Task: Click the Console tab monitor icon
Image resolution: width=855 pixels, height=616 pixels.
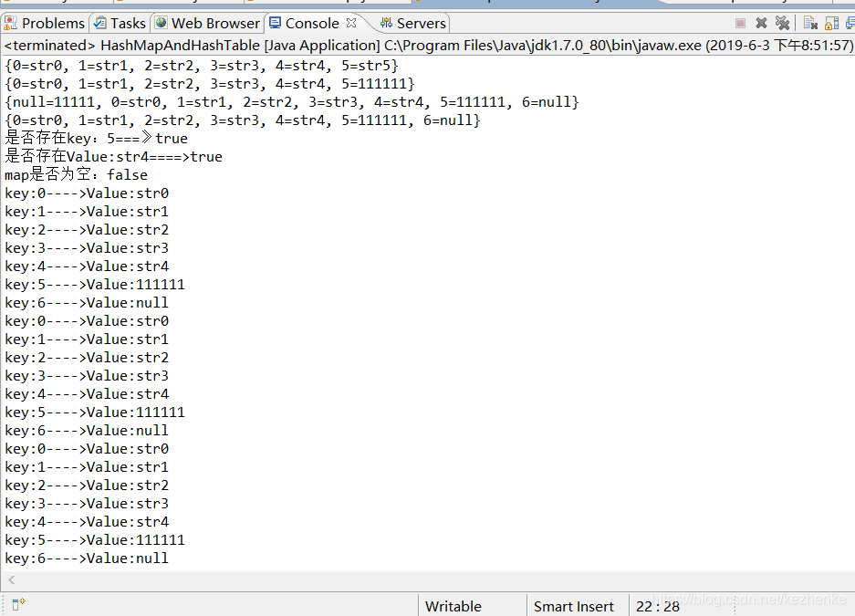Action: point(276,23)
